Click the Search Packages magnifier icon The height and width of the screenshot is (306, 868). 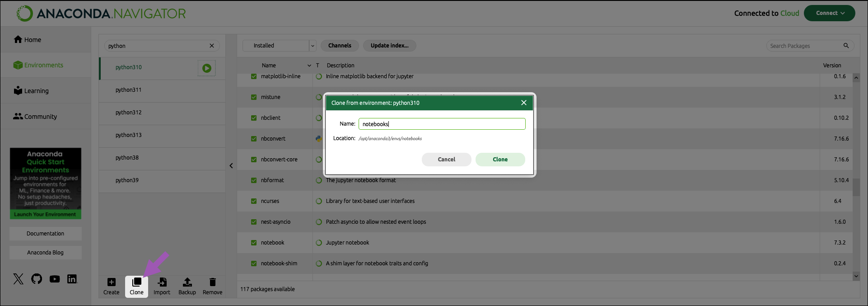[846, 46]
